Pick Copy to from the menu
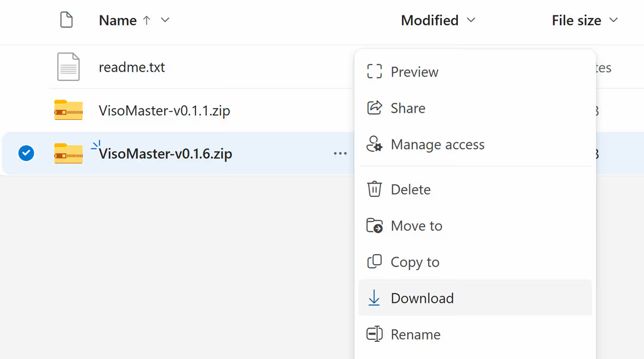644x359 pixels. [x=475, y=262]
